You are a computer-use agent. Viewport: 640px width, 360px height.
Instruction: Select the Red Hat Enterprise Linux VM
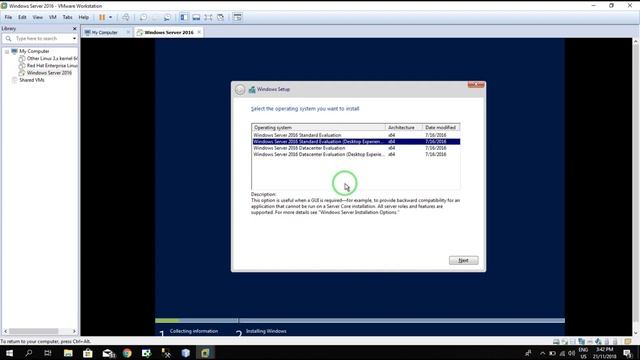[52, 65]
